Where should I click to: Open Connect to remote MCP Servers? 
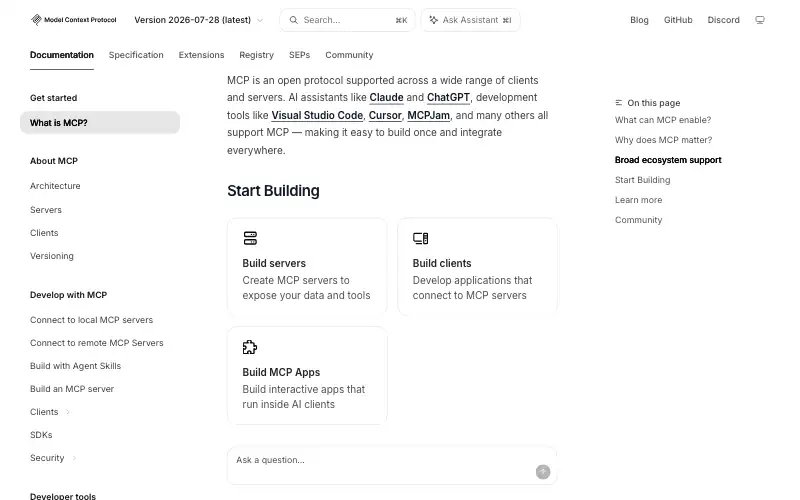coord(97,343)
